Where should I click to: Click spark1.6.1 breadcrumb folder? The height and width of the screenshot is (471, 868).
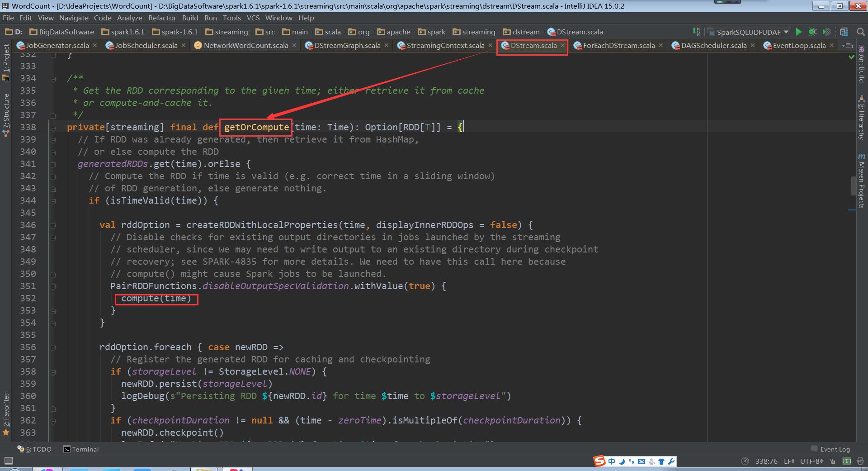point(123,32)
